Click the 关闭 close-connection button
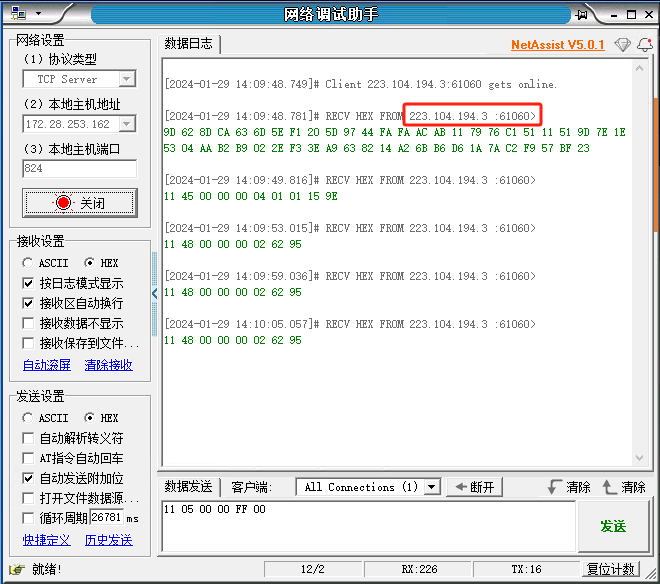 (80, 203)
